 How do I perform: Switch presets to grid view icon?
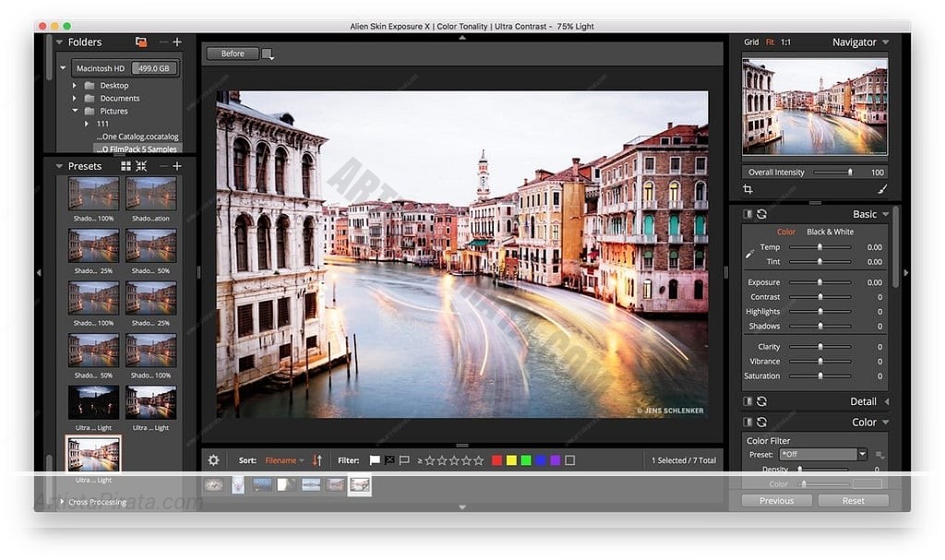126,166
